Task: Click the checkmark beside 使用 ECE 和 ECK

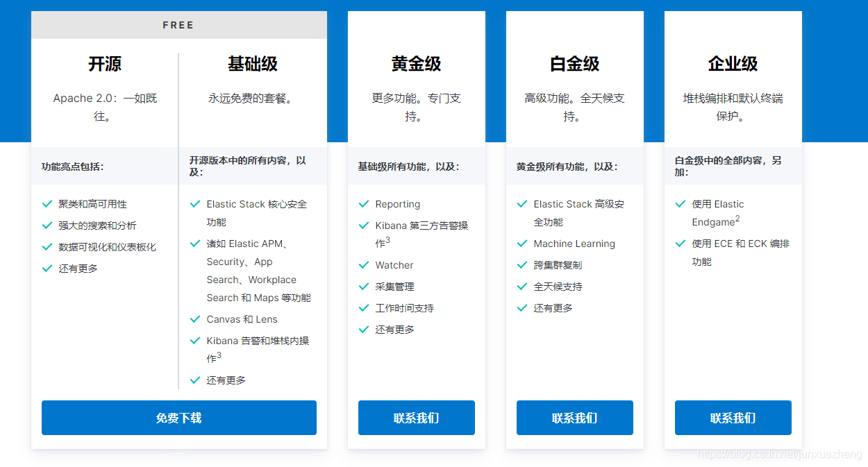Action: coord(681,244)
